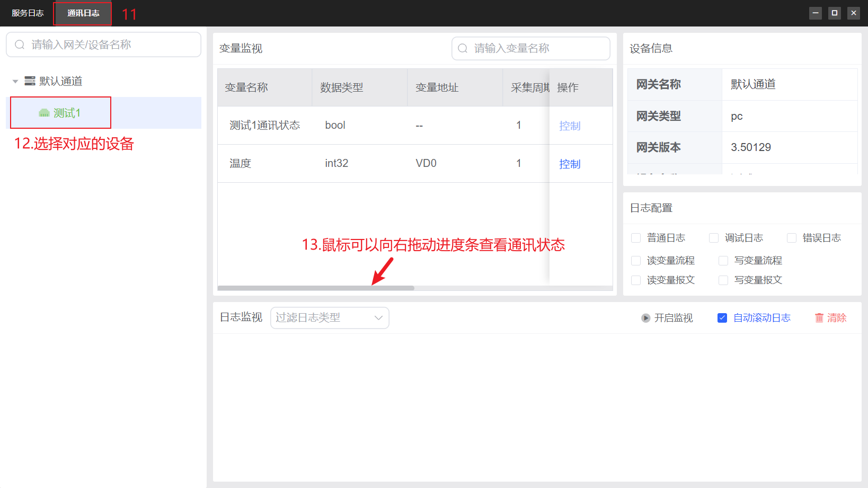Click the chevron on the log filter selector
Screen dimensions: 868x488
point(378,317)
